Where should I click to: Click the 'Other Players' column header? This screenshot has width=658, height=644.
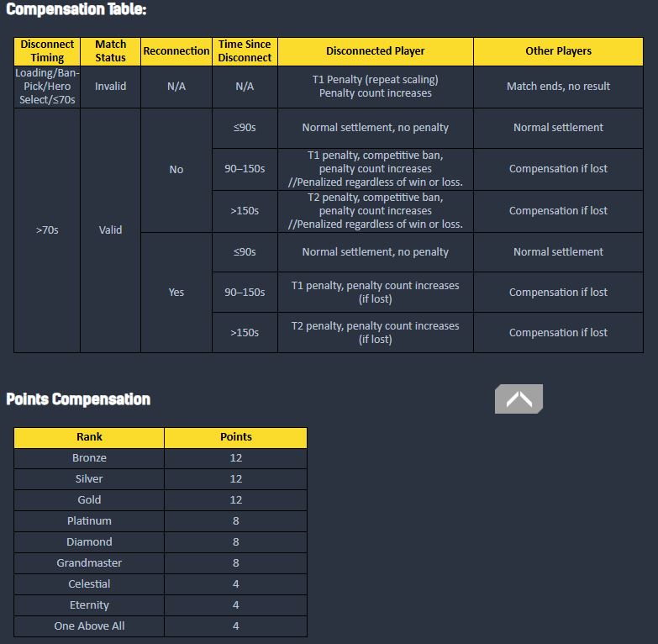pos(558,51)
